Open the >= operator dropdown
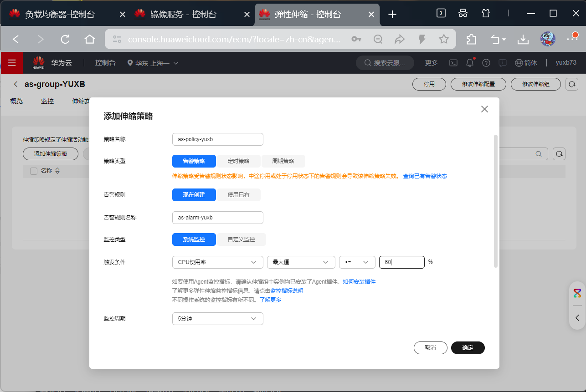The image size is (586, 392). 357,262
